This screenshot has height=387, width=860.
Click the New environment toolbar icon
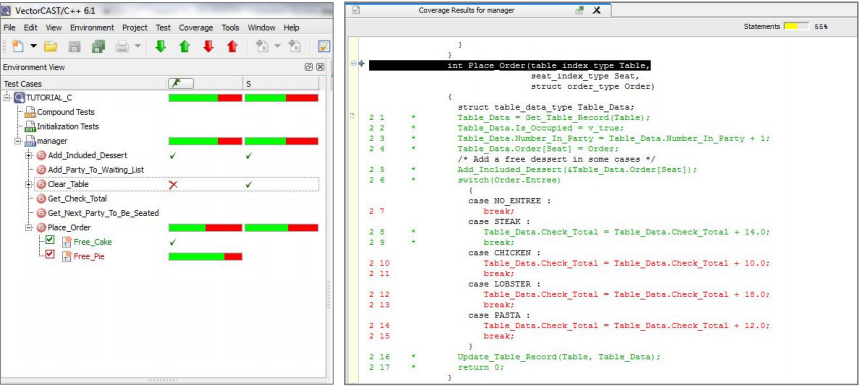pyautogui.click(x=18, y=47)
